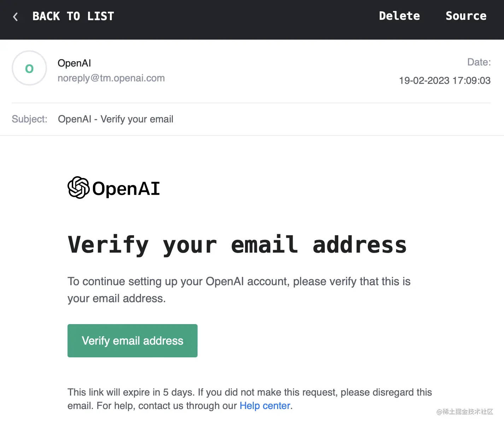This screenshot has width=504, height=426.
Task: Click the green O sender avatar
Action: coord(29,68)
